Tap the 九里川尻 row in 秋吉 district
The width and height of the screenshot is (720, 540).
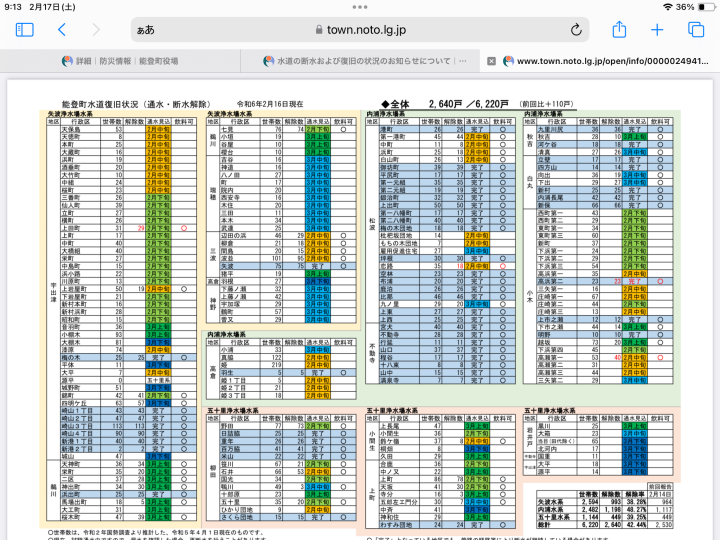click(555, 130)
